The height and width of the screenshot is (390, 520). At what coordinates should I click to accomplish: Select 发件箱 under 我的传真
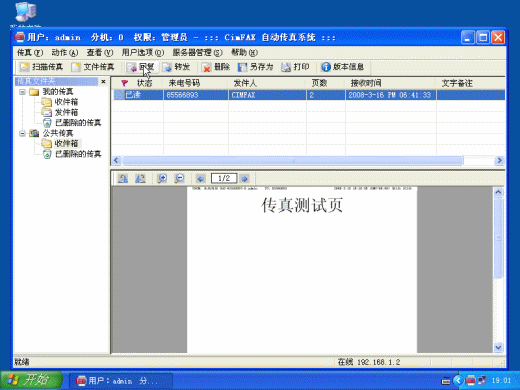[x=66, y=112]
